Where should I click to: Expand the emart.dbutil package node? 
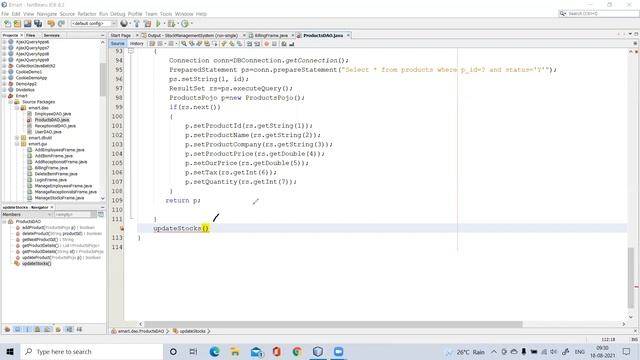(x=17, y=138)
